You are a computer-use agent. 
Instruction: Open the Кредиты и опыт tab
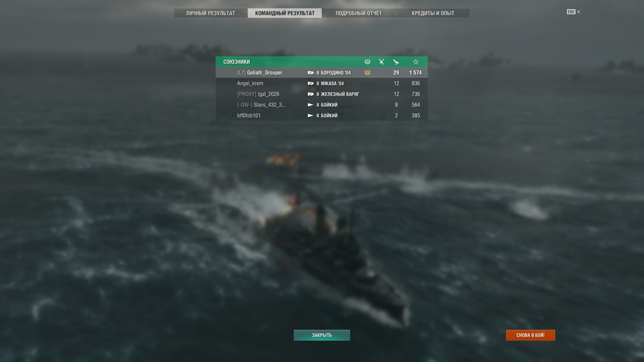[x=433, y=13]
